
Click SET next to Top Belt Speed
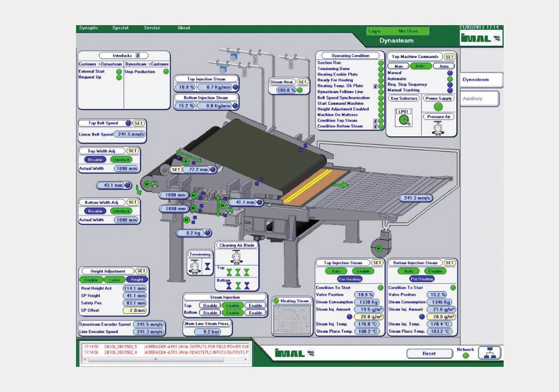[139, 123]
